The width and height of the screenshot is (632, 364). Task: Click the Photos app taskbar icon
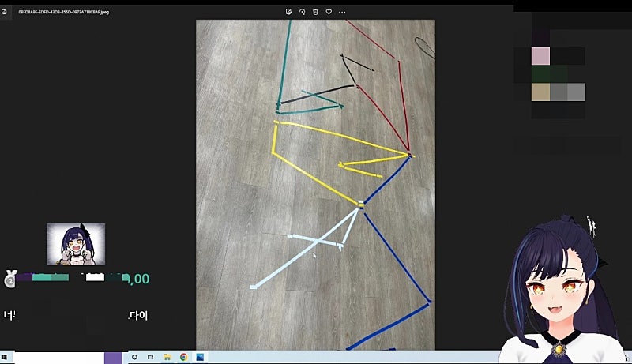click(200, 357)
